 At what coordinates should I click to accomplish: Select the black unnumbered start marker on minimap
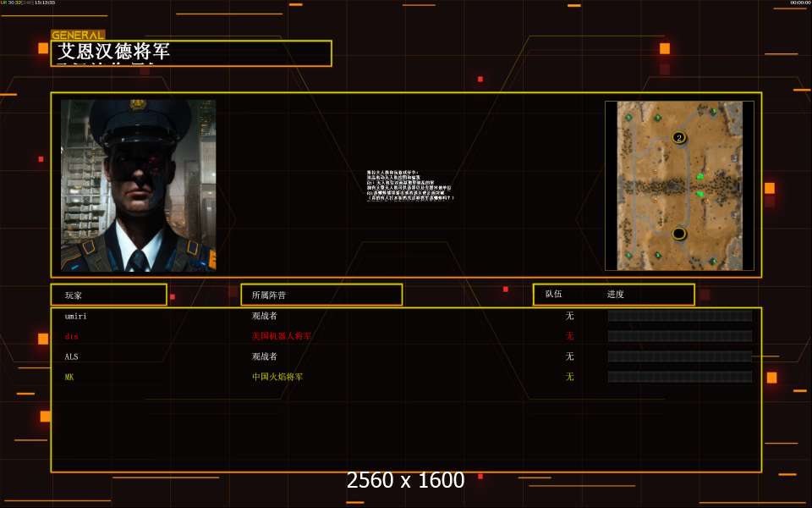coord(679,234)
